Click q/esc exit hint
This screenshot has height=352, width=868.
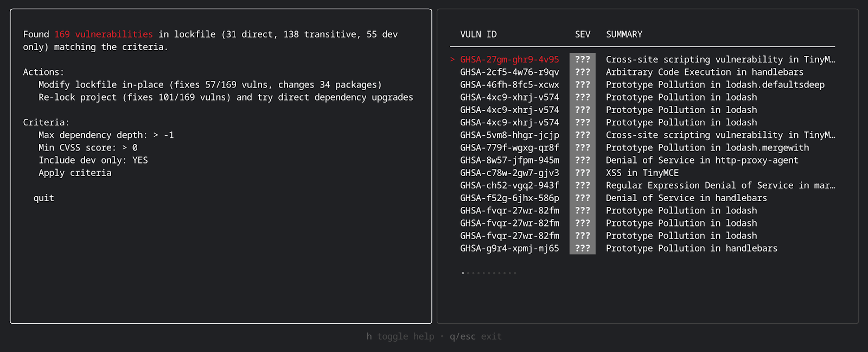tap(476, 337)
